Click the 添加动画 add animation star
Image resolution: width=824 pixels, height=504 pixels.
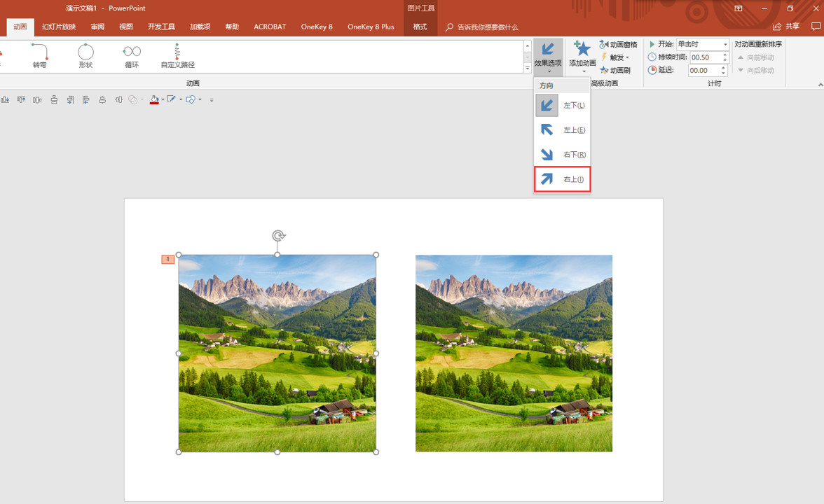coord(582,57)
